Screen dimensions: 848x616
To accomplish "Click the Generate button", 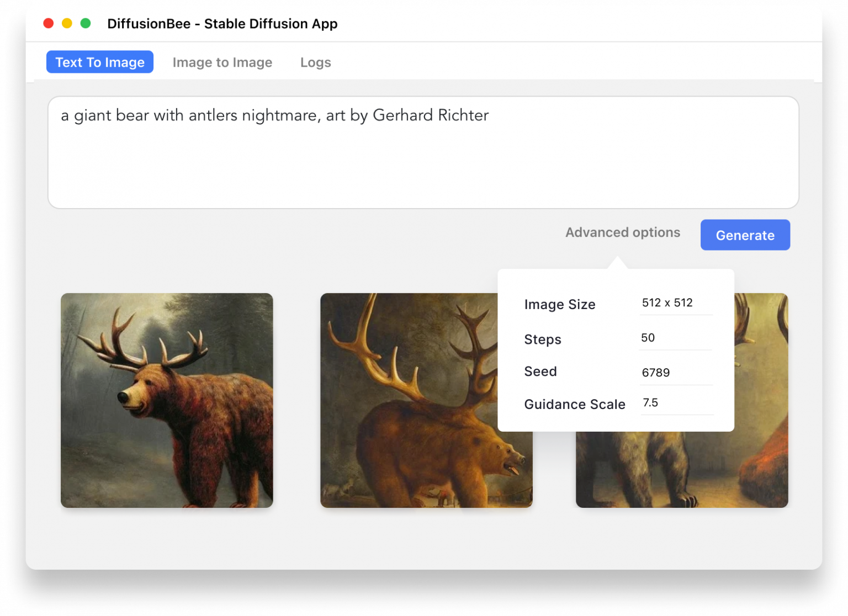I will 745,235.
